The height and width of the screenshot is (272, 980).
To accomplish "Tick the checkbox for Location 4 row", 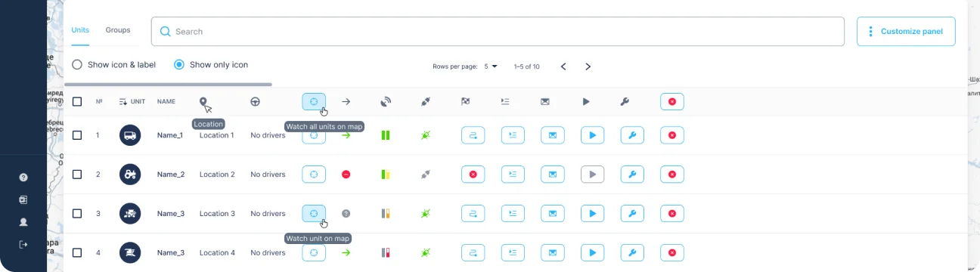I will [x=77, y=253].
